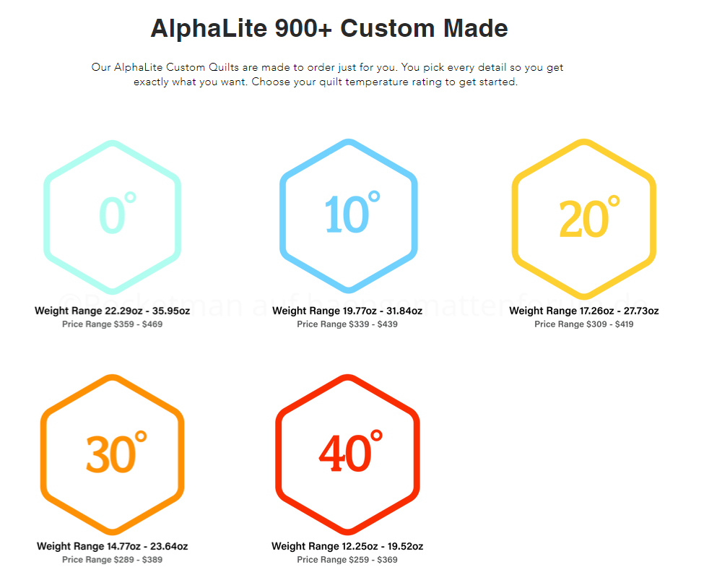Open the orange 30° quilt option
704x588 pixels.
pos(112,453)
